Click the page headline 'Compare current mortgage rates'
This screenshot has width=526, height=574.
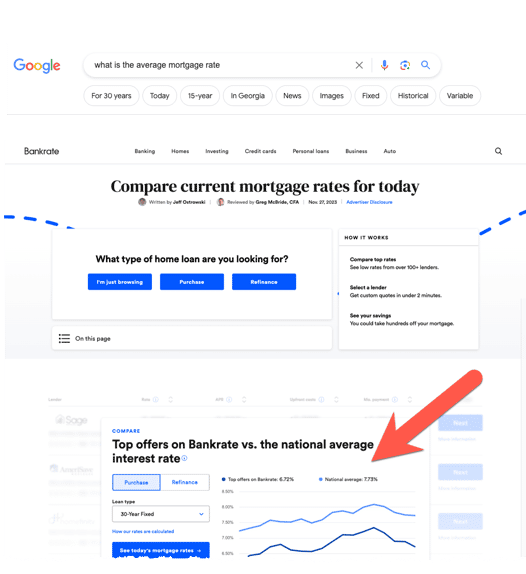pyautogui.click(x=265, y=186)
